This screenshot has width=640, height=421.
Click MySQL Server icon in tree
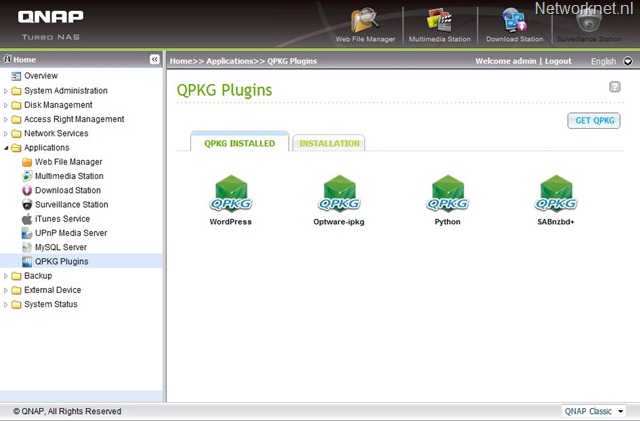(x=27, y=247)
